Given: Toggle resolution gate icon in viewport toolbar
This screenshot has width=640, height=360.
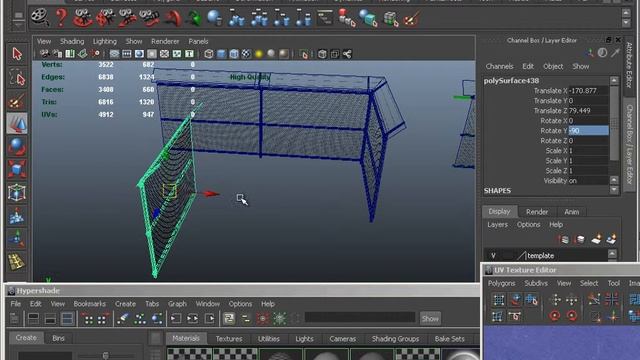Looking at the screenshot, I should click(139, 54).
